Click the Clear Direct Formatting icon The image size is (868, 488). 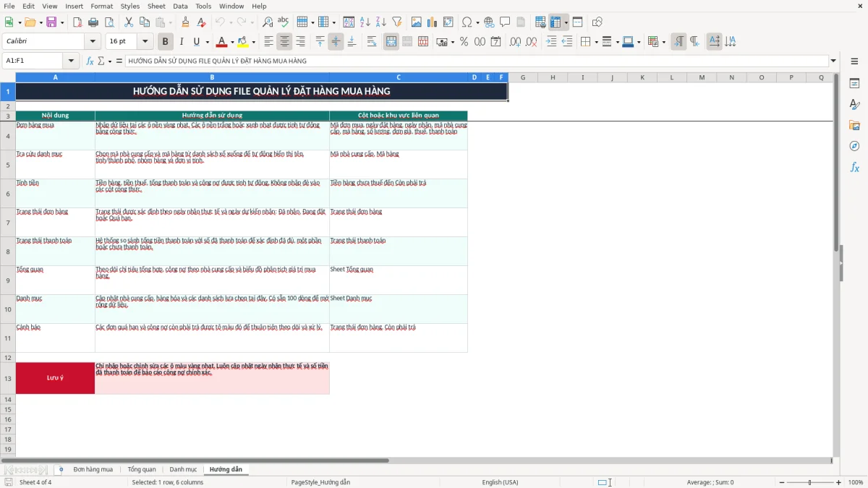pyautogui.click(x=202, y=22)
